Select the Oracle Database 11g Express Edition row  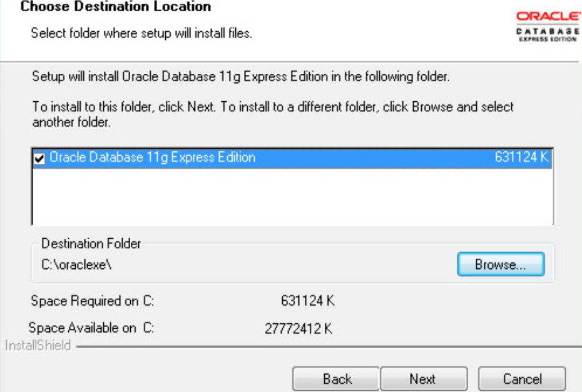(292, 158)
